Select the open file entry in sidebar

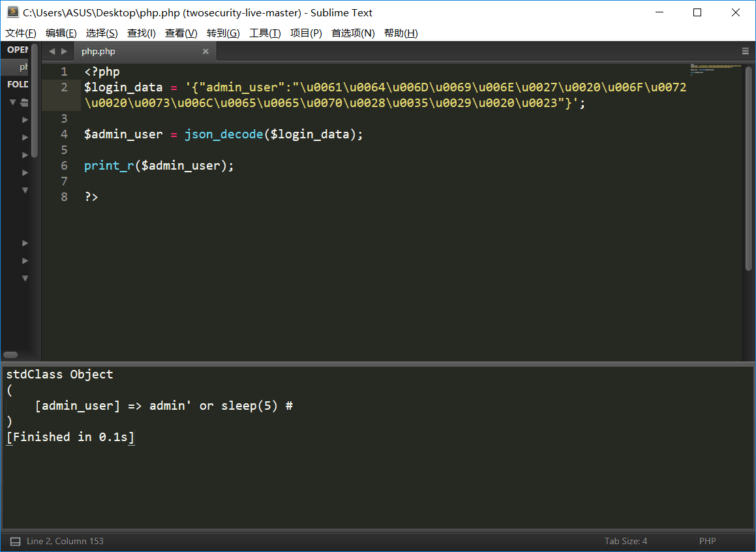tap(16, 67)
